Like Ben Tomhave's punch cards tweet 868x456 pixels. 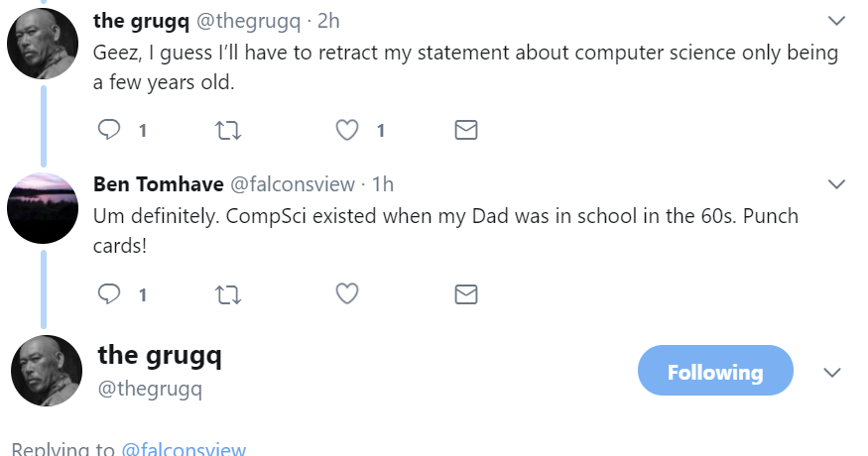346,293
